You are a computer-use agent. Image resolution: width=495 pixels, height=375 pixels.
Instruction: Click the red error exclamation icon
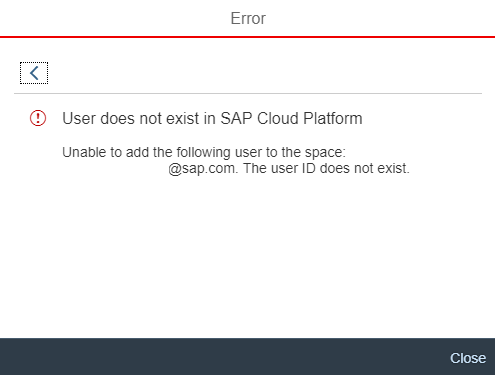click(38, 118)
